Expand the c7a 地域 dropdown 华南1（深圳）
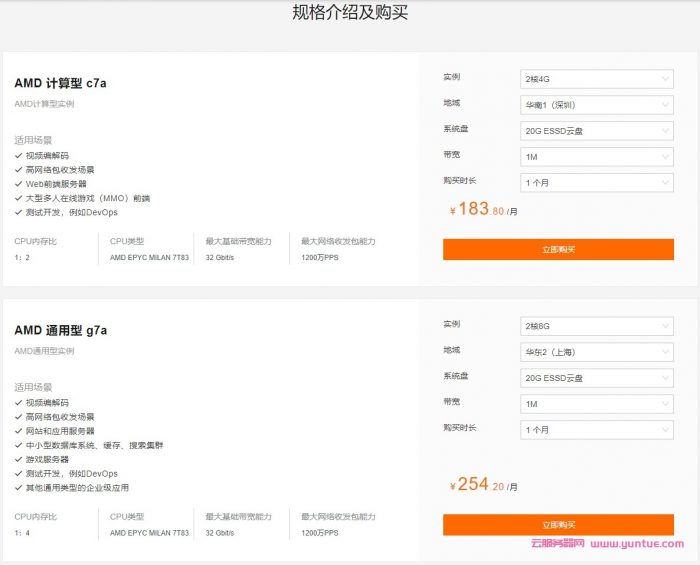 (597, 105)
